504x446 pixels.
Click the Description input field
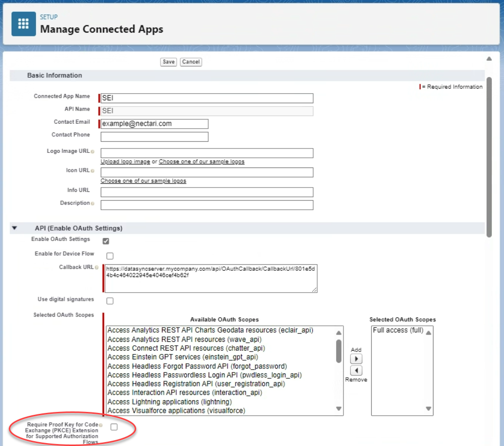pyautogui.click(x=207, y=205)
